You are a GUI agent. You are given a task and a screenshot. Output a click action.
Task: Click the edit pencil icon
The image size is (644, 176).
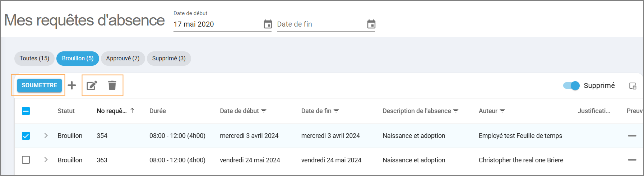92,85
